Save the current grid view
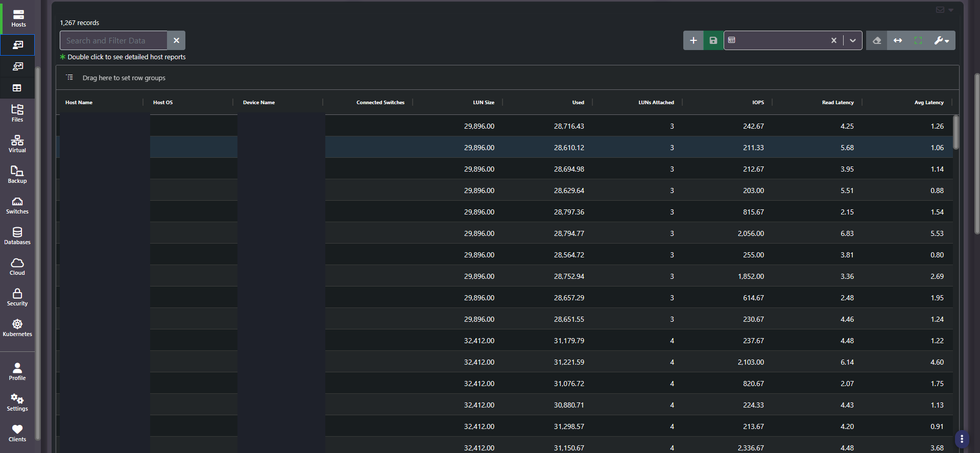The width and height of the screenshot is (980, 453). pyautogui.click(x=713, y=40)
